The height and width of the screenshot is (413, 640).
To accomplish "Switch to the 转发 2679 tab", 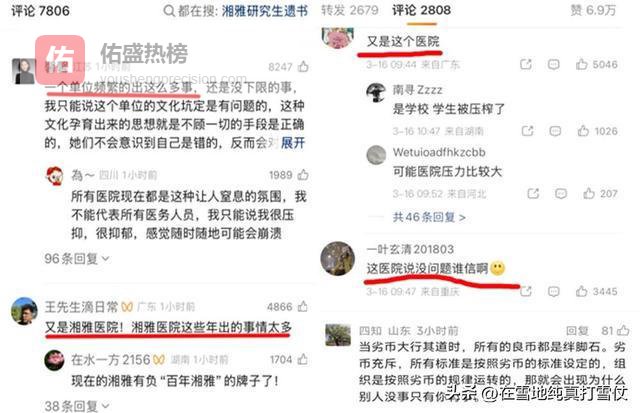I will tap(349, 10).
